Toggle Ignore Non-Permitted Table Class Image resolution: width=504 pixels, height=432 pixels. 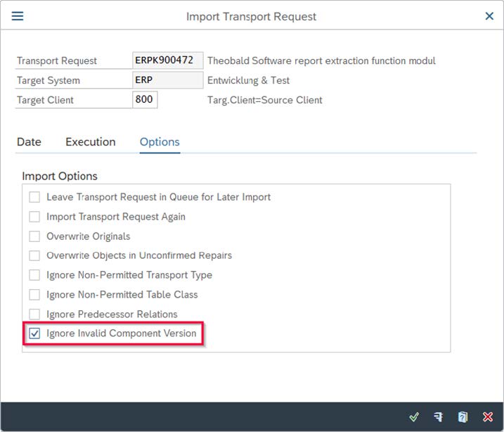point(34,295)
